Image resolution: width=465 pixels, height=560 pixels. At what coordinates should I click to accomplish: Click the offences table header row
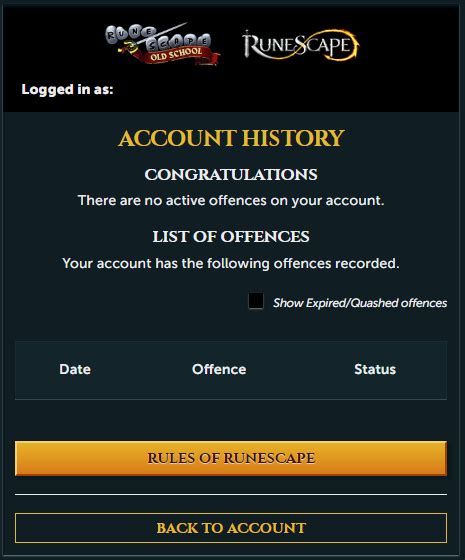[x=231, y=370]
